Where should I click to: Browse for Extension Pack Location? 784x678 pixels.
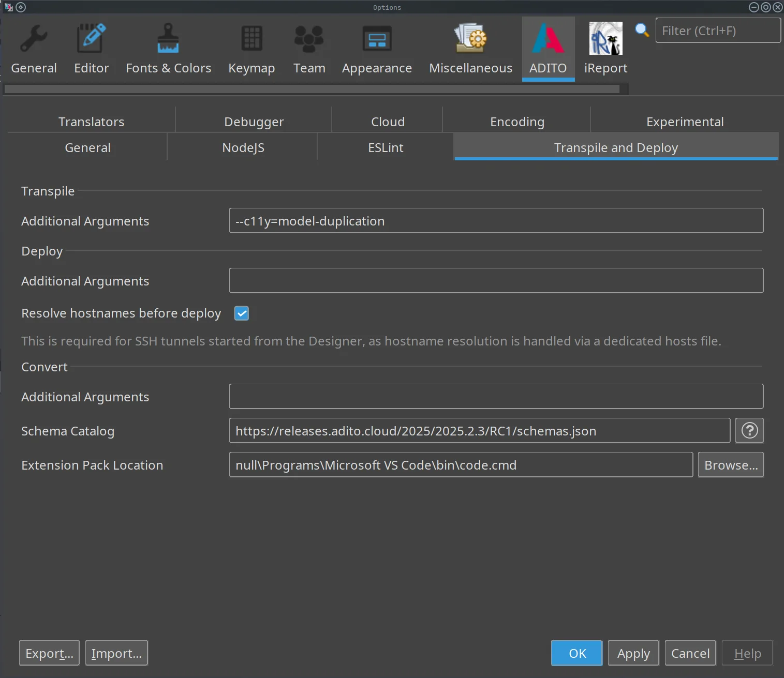point(731,465)
